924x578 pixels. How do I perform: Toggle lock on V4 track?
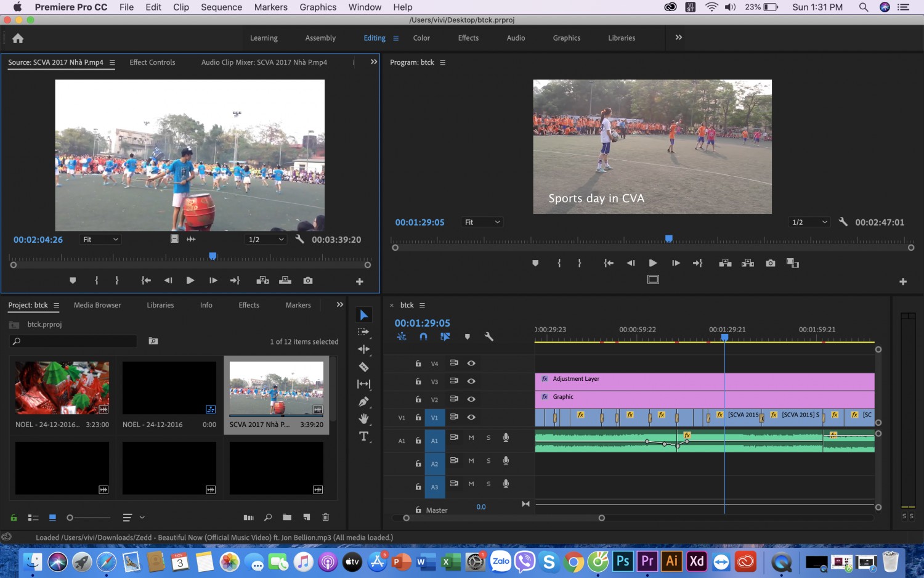coord(418,364)
